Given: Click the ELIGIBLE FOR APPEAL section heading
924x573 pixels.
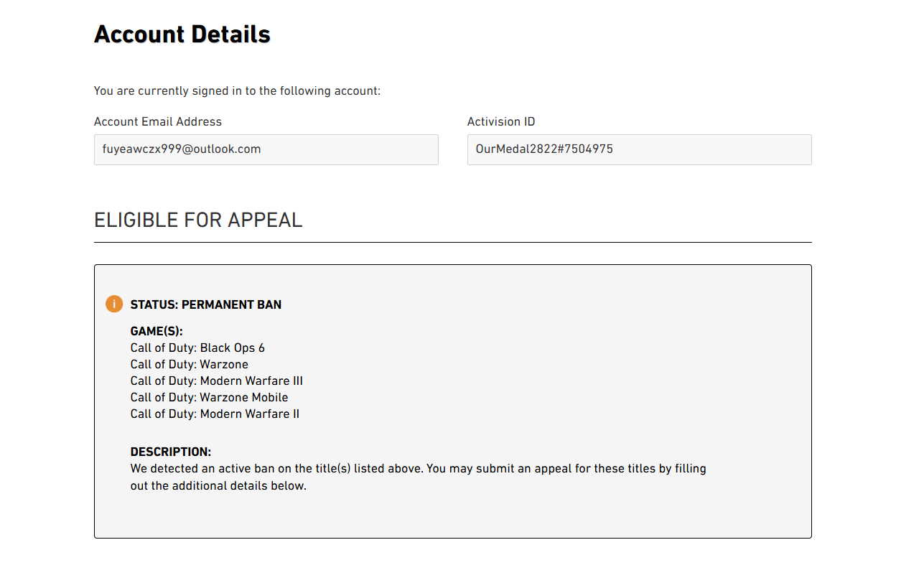Looking at the screenshot, I should [x=198, y=220].
